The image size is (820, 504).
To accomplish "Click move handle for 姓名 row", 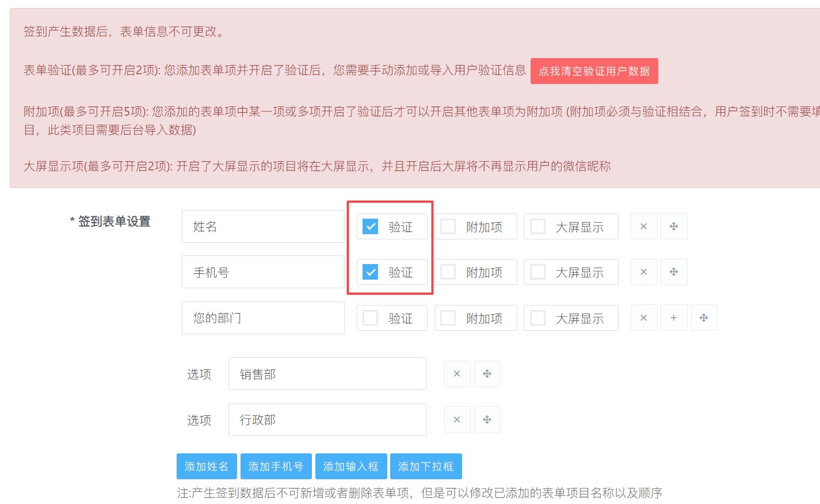I will 674,227.
